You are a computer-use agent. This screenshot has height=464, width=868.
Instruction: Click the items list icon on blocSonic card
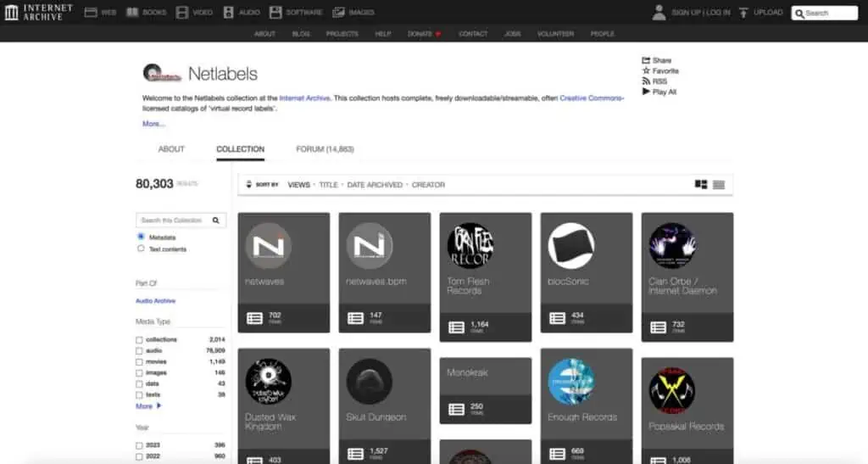[558, 318]
